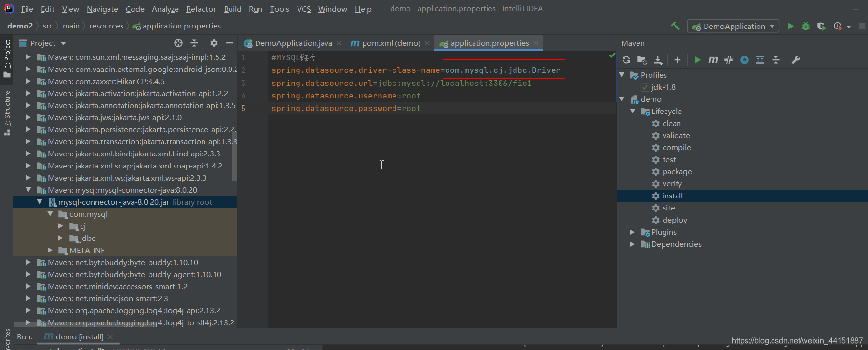Screen dimensions: 868x350
Task: Select the site lifecycle goal
Action: [x=668, y=208]
